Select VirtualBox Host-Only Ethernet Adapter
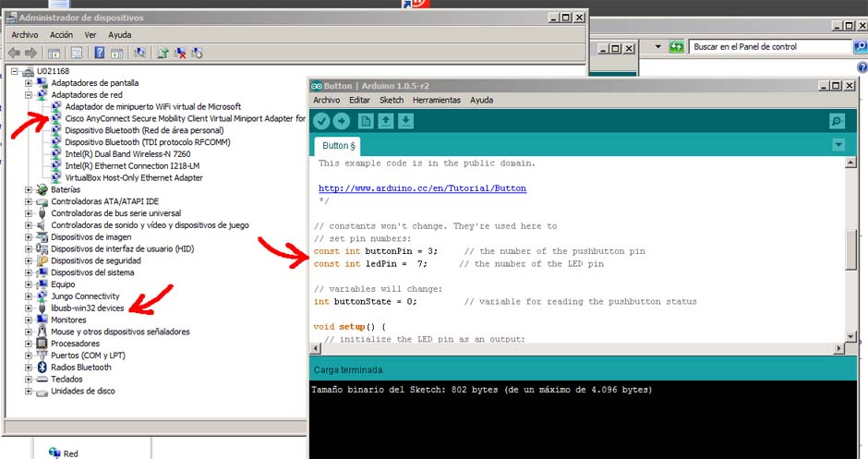 point(134,177)
